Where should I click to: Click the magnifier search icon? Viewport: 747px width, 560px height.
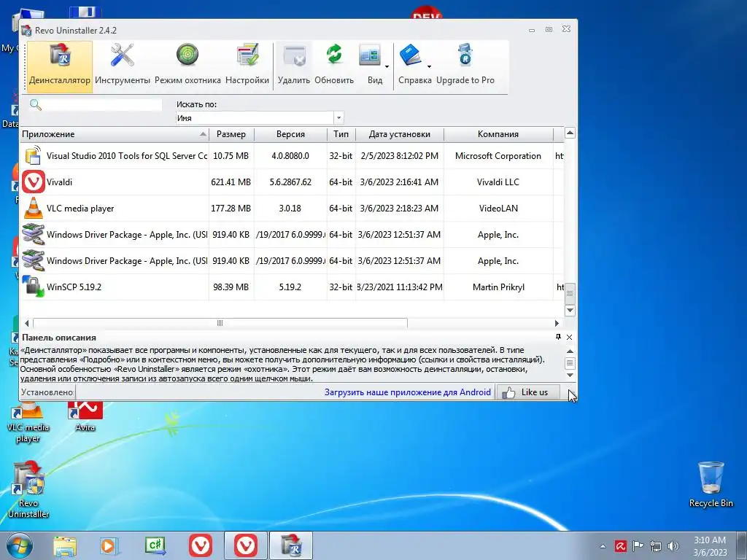click(x=35, y=105)
